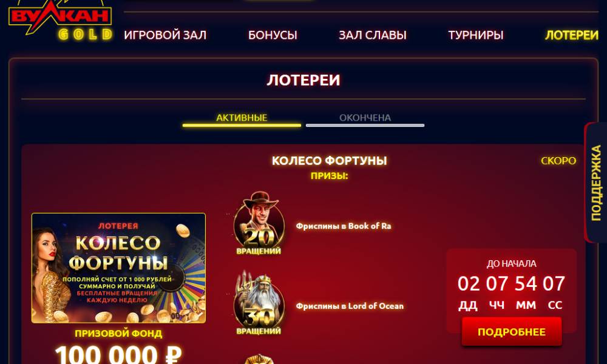Click the partially visible third prize icon
Image resolution: width=607 pixels, height=364 pixels.
pyautogui.click(x=259, y=359)
